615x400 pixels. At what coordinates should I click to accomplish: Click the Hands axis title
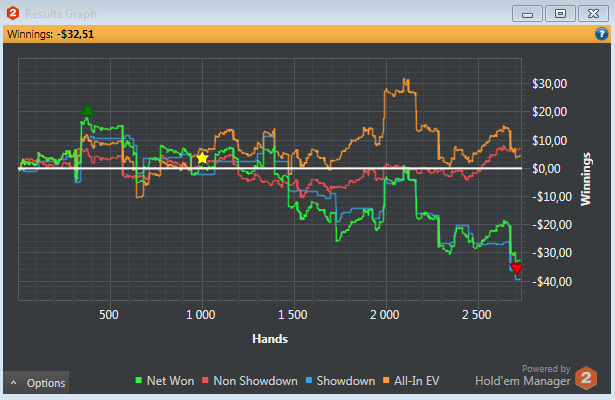coord(270,339)
